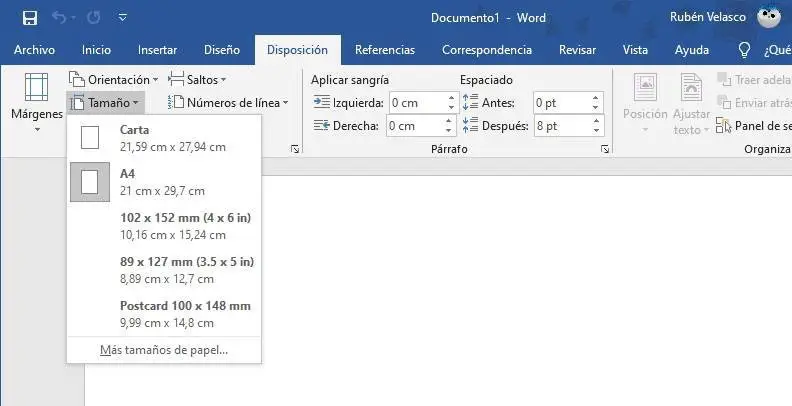Click the Derecha indent input field

tap(415, 125)
